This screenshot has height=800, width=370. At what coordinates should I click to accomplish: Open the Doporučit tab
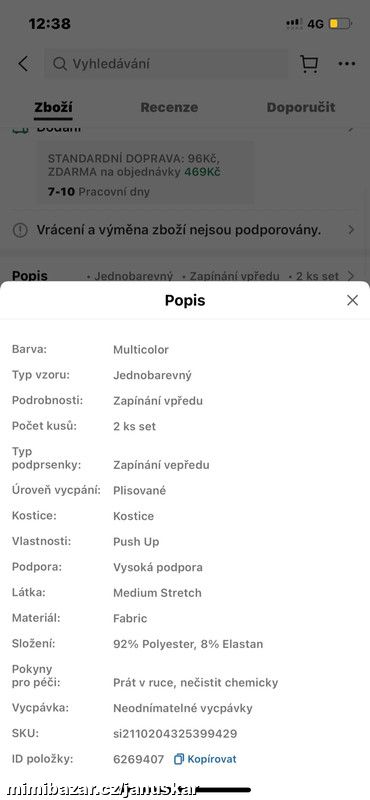point(301,107)
